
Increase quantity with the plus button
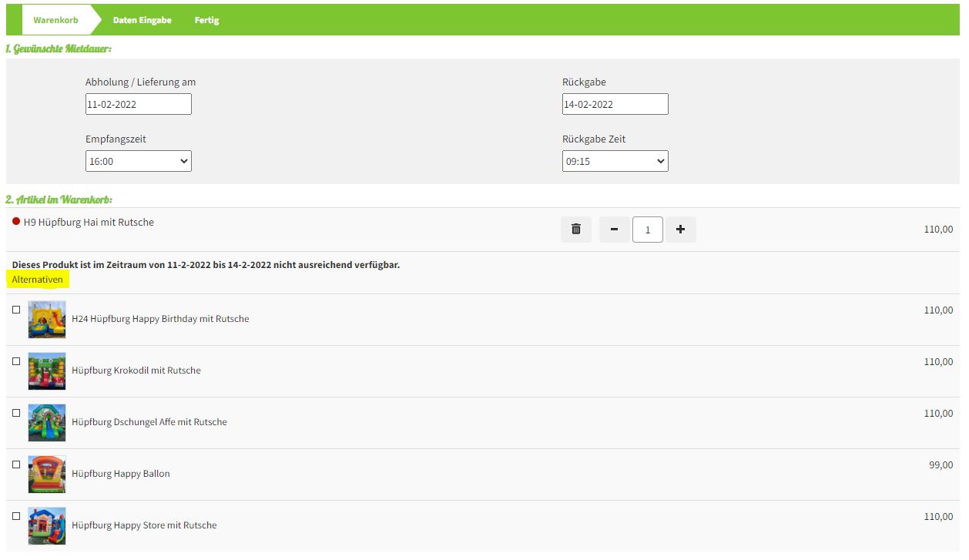pyautogui.click(x=680, y=230)
